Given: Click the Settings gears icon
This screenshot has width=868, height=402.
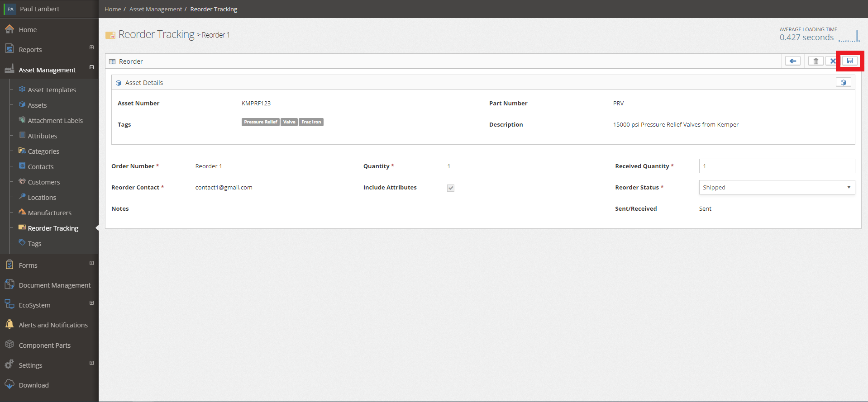Looking at the screenshot, I should click(x=10, y=364).
